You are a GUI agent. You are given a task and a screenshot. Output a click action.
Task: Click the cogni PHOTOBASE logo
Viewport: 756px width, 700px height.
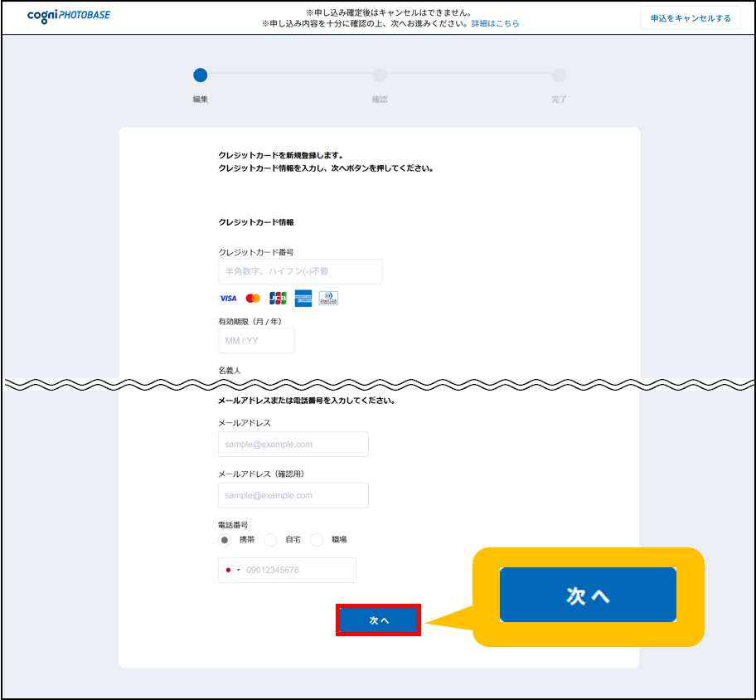tap(68, 16)
